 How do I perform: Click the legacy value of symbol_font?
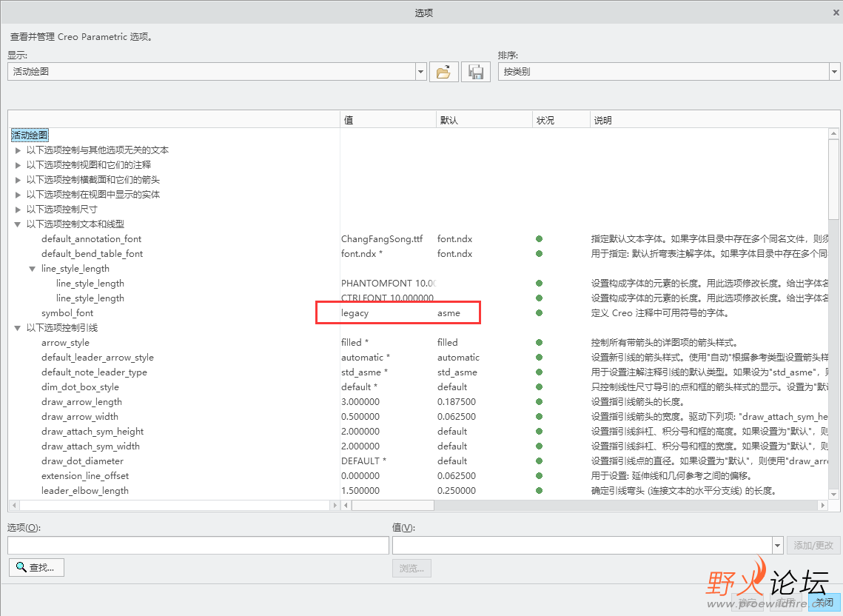pos(355,313)
